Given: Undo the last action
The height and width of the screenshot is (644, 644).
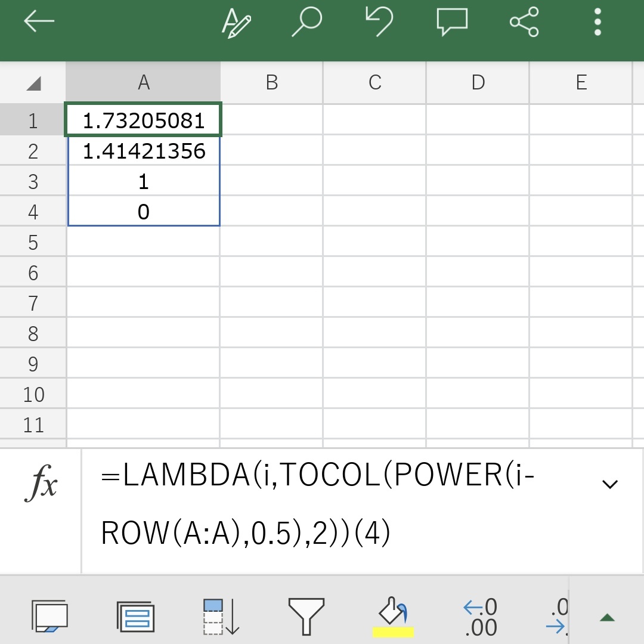Looking at the screenshot, I should click(x=379, y=22).
